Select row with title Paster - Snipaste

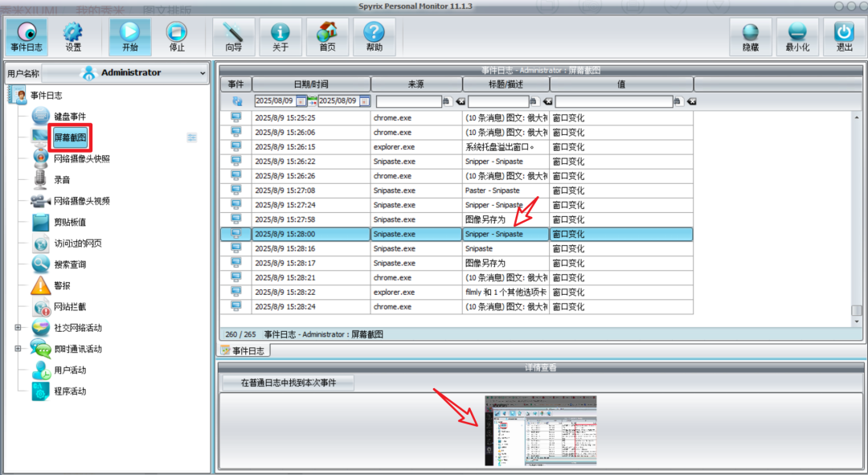pos(457,190)
